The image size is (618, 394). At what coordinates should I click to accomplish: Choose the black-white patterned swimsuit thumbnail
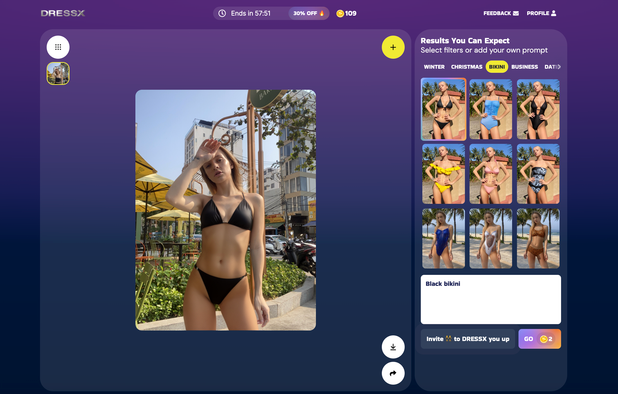(538, 174)
